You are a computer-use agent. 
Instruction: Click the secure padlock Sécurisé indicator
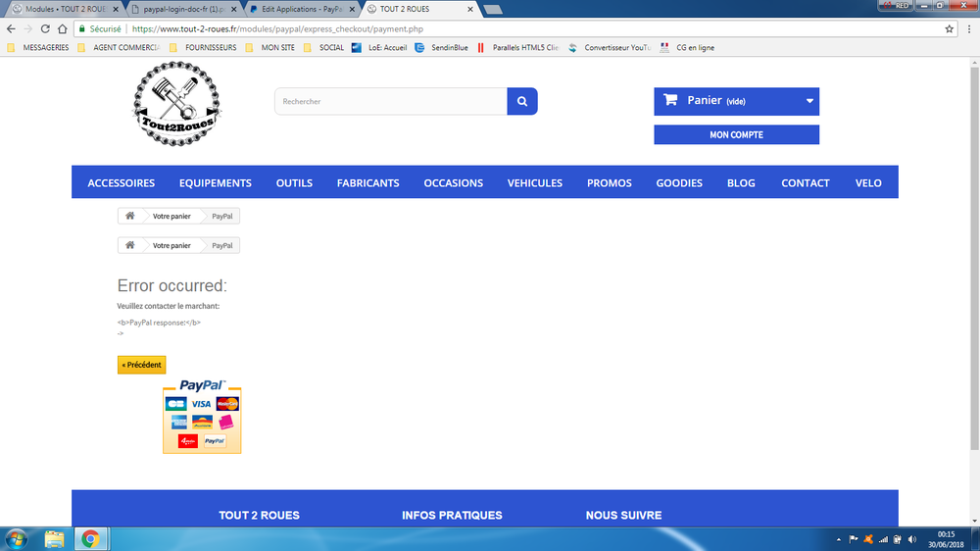[100, 28]
